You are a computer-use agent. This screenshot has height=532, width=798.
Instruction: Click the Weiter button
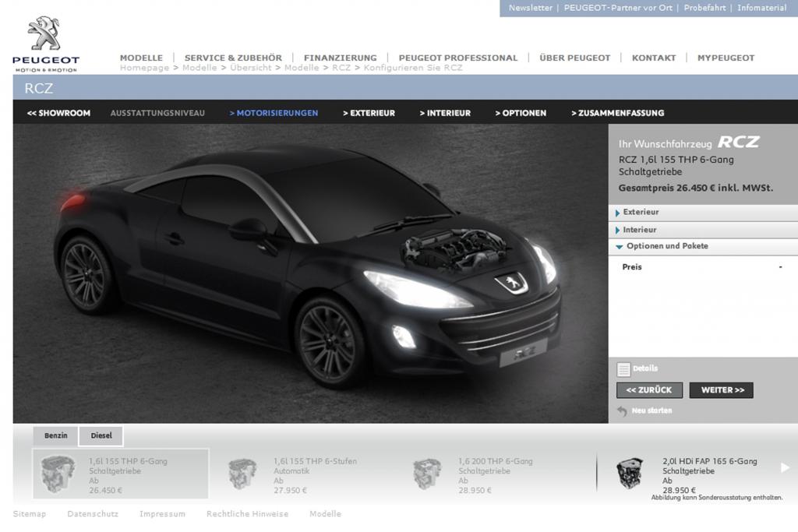[722, 390]
